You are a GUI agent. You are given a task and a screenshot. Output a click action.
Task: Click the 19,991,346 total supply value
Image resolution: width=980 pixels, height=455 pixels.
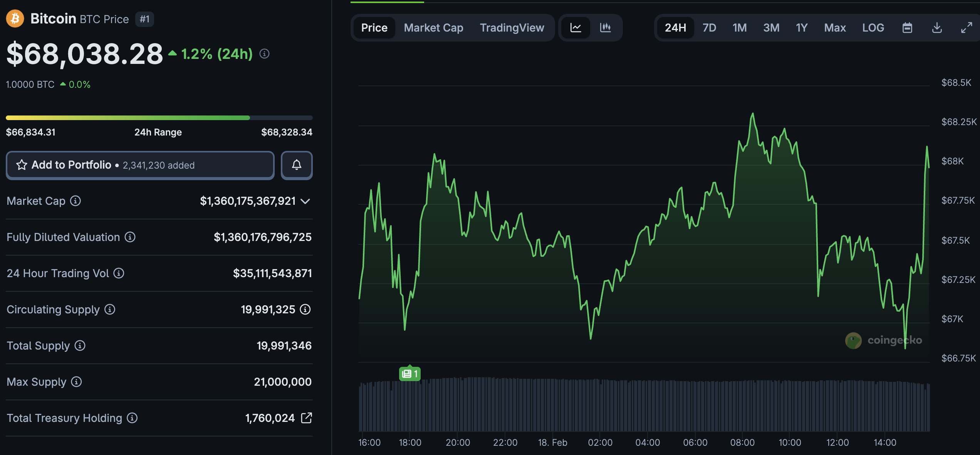point(284,346)
